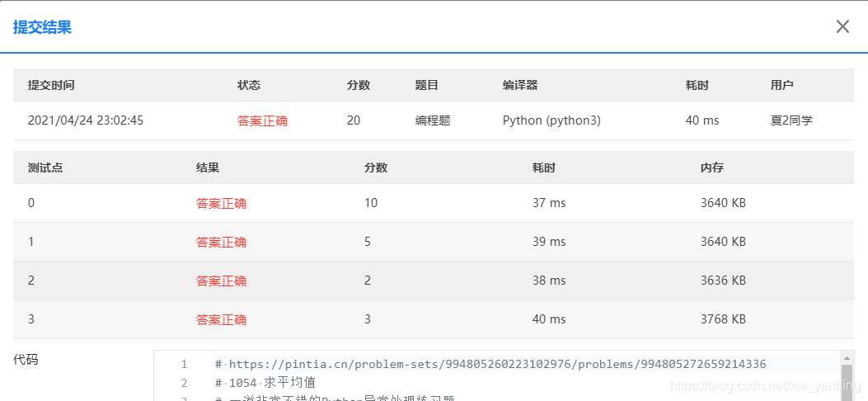Click 答案正确 result for test point 3
This screenshot has height=401, width=868.
(x=221, y=319)
